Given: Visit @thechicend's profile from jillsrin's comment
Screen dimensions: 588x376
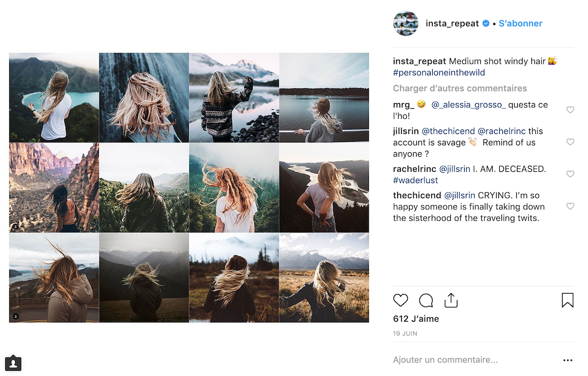Looking at the screenshot, I should coord(448,130).
